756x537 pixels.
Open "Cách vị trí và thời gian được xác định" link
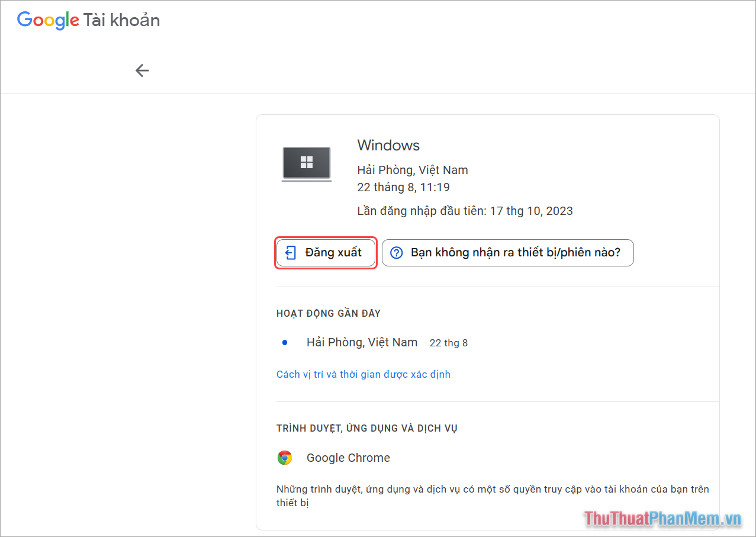[x=363, y=374]
